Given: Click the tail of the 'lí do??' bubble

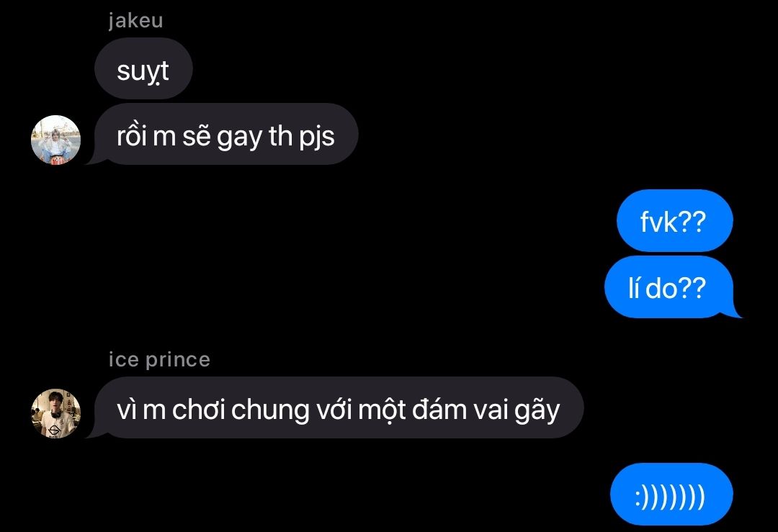Looking at the screenshot, I should tap(735, 311).
